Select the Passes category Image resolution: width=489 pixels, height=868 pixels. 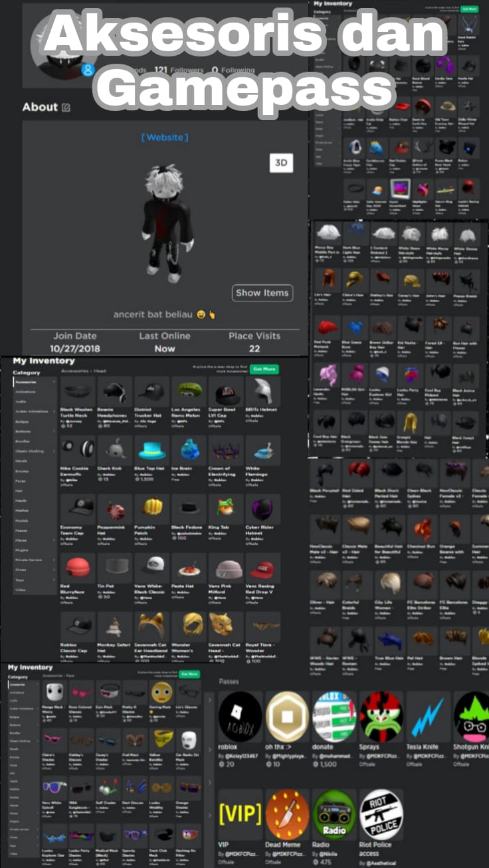pyautogui.click(x=21, y=531)
